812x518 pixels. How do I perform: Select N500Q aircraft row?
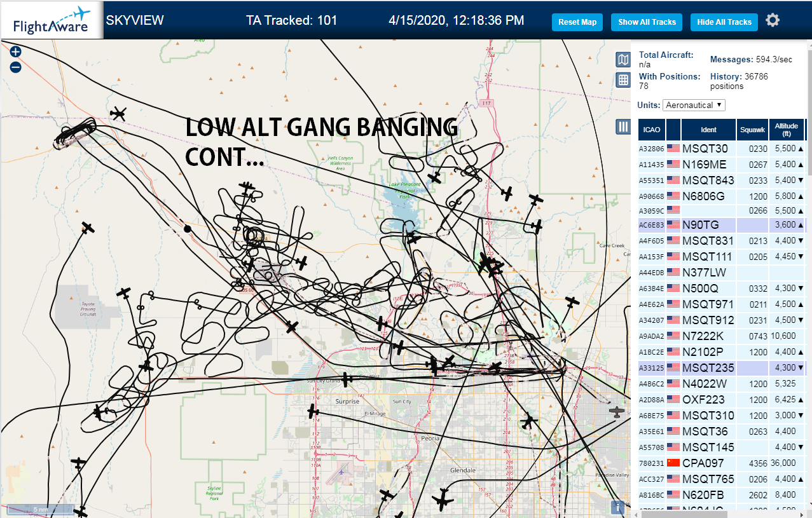722,288
